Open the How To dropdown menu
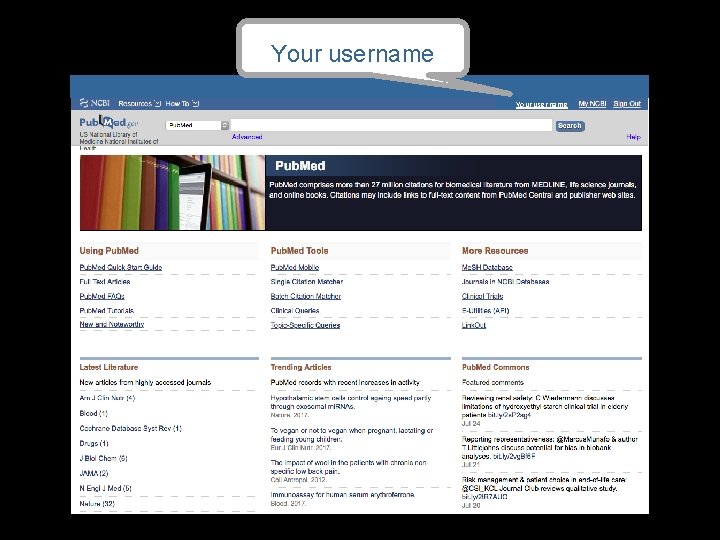The image size is (720, 540). tap(182, 104)
